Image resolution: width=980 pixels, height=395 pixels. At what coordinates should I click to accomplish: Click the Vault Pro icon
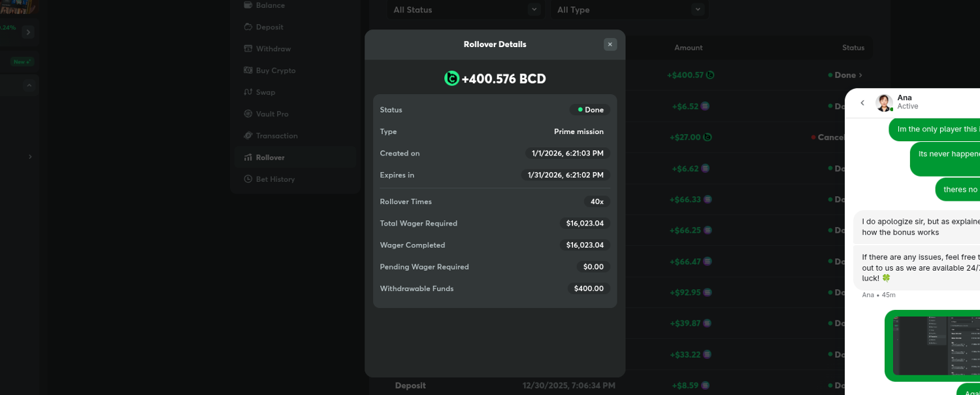248,114
